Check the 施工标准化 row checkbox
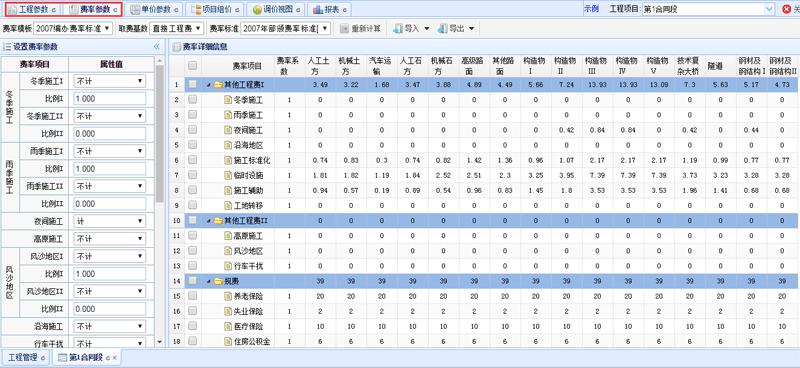 pos(192,160)
